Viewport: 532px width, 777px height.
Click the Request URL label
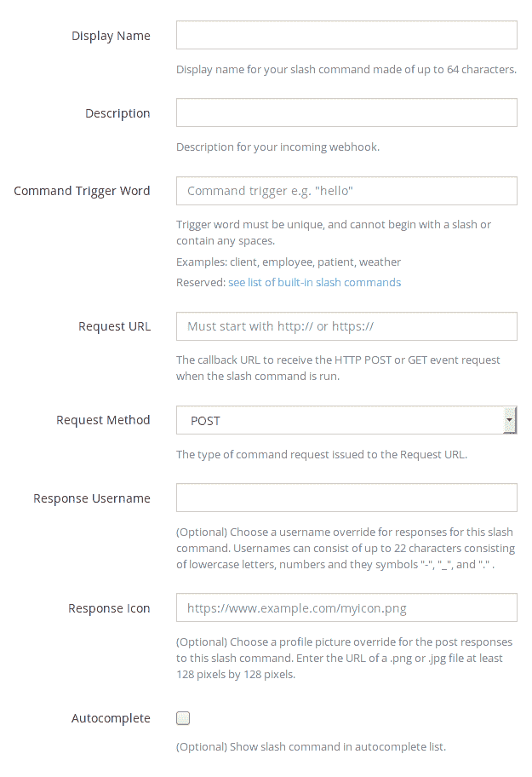(114, 326)
